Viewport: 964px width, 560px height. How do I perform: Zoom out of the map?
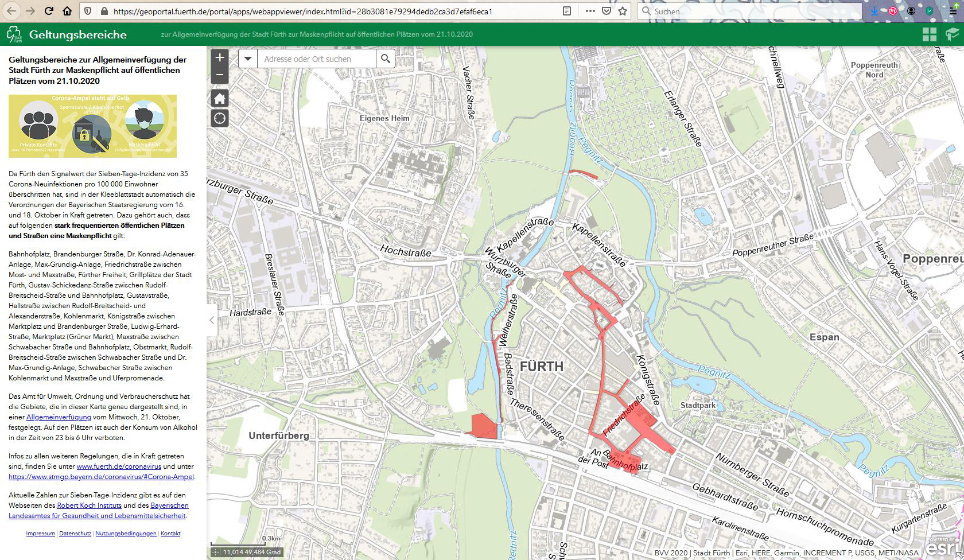point(220,75)
